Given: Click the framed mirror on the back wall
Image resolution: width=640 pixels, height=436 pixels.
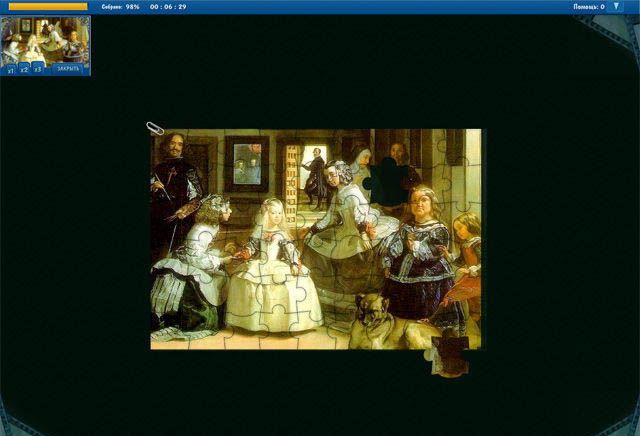Looking at the screenshot, I should click(x=245, y=163).
